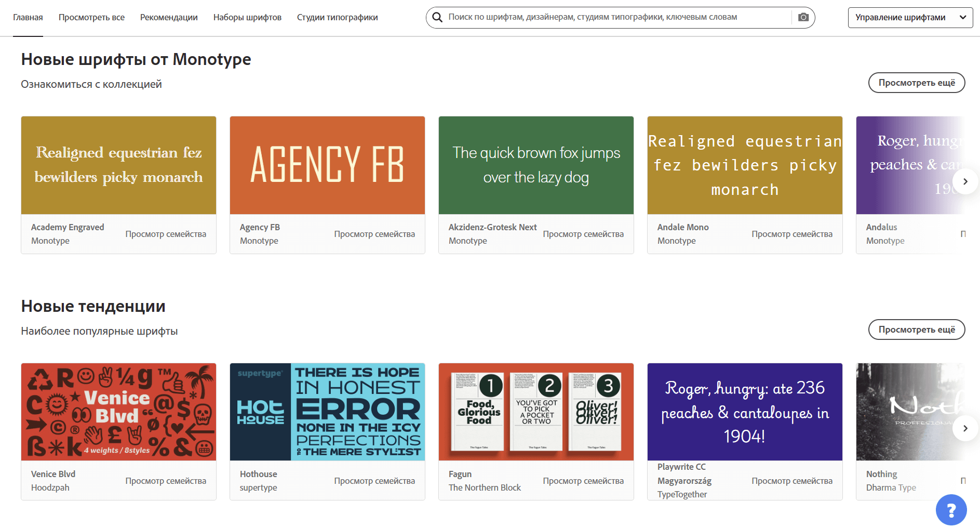Open the blue help question-mark button
980x527 pixels.
coord(951,510)
